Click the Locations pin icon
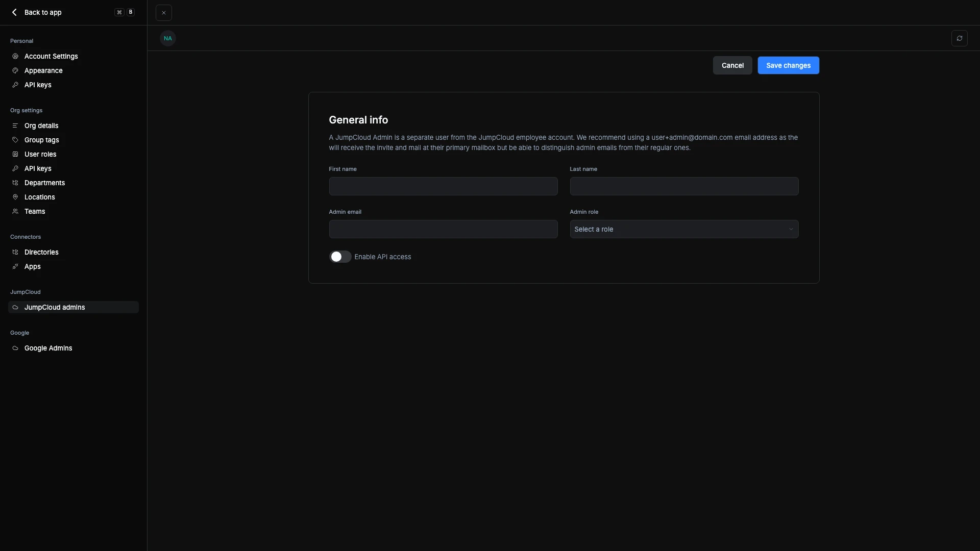Viewport: 980px width, 551px height. point(15,197)
